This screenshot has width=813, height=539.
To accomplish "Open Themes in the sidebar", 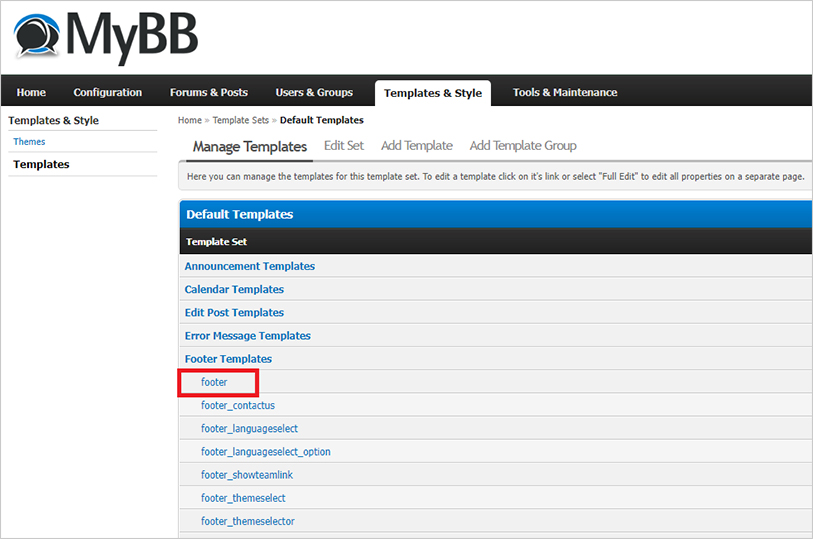I will pyautogui.click(x=30, y=141).
